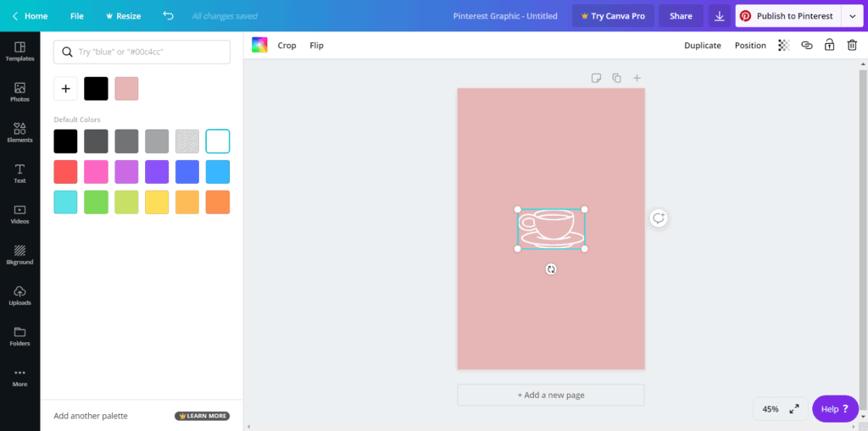The width and height of the screenshot is (868, 431).
Task: Click Add another palette text
Action: point(91,416)
